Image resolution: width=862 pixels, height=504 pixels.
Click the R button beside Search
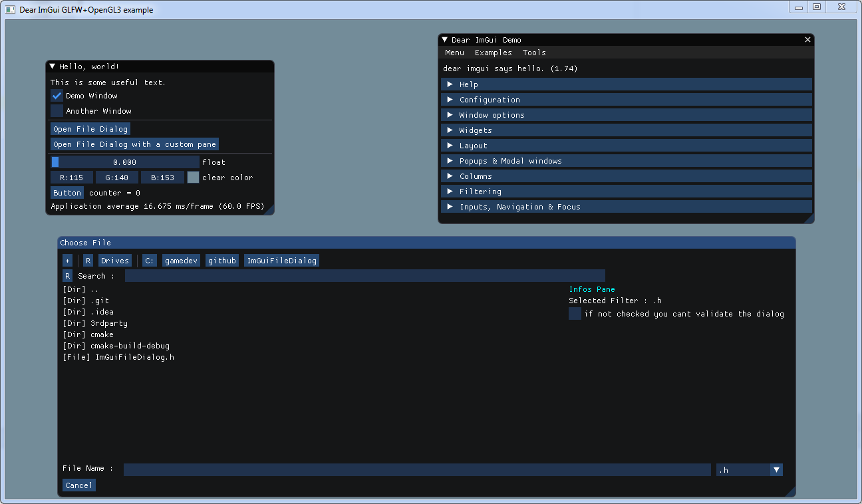point(67,276)
